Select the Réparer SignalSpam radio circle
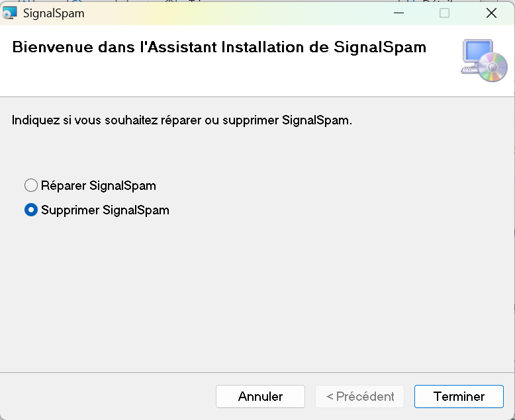The image size is (515, 420). (x=31, y=185)
